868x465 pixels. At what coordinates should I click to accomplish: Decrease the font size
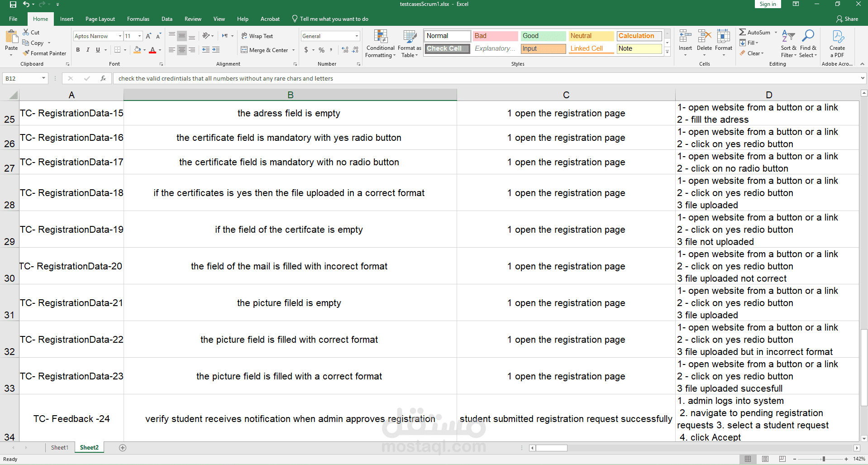pos(158,36)
